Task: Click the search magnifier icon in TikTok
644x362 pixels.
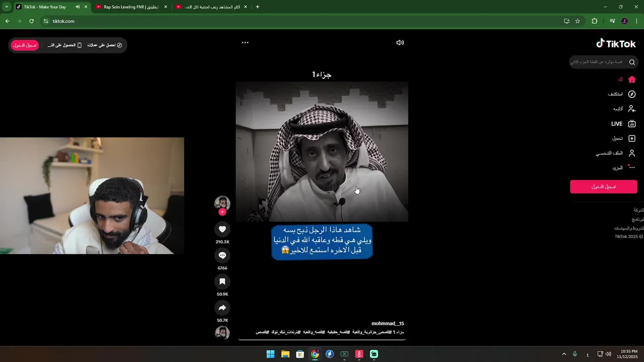Action: [x=632, y=62]
